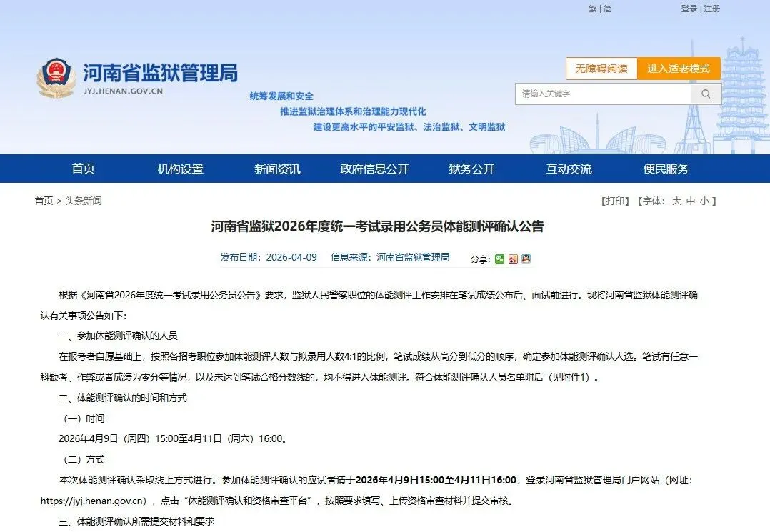Click the https://jyj.henan.gov.cn URL text
The image size is (770, 532).
click(x=94, y=501)
